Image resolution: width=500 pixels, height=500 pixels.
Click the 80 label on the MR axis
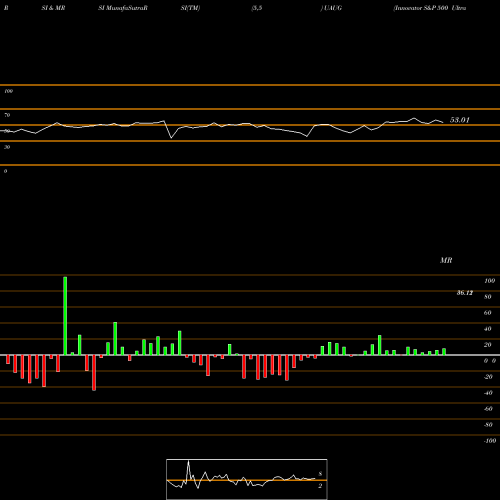(x=488, y=297)
